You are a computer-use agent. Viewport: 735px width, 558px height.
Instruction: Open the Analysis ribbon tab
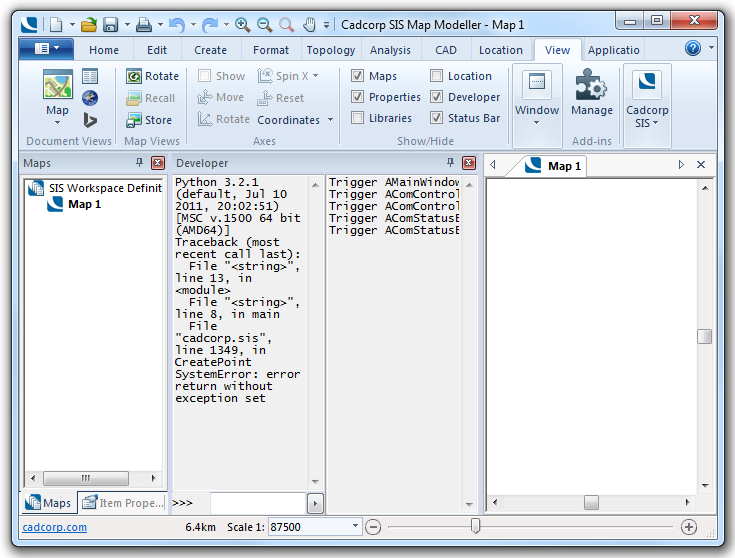coord(390,50)
